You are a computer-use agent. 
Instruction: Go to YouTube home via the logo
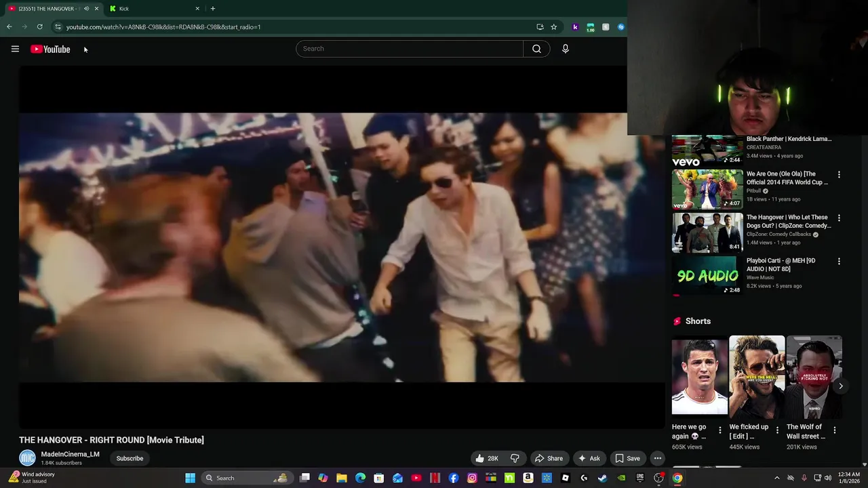tap(50, 49)
